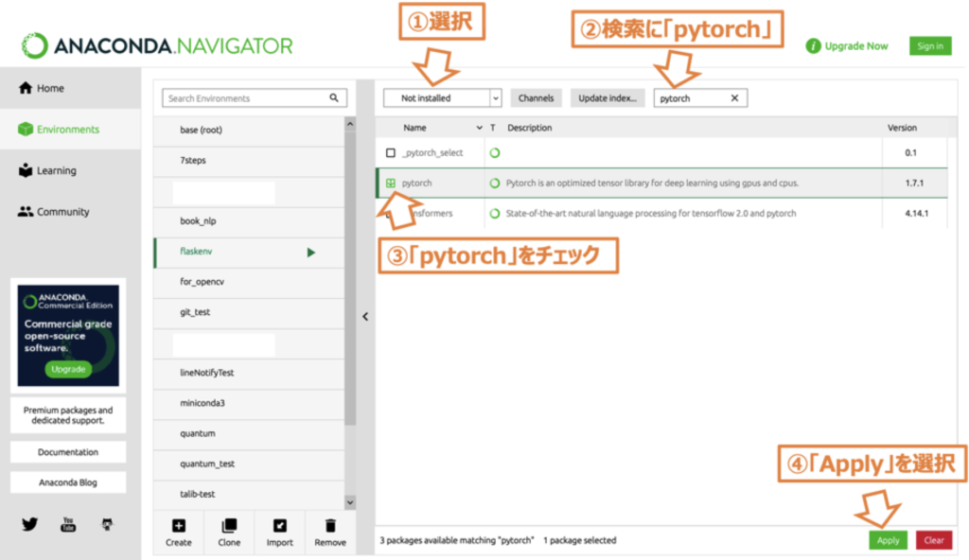Viewport: 969px width, 560px height.
Task: Click version 4.14.1 in the transformers row
Action: click(x=917, y=213)
